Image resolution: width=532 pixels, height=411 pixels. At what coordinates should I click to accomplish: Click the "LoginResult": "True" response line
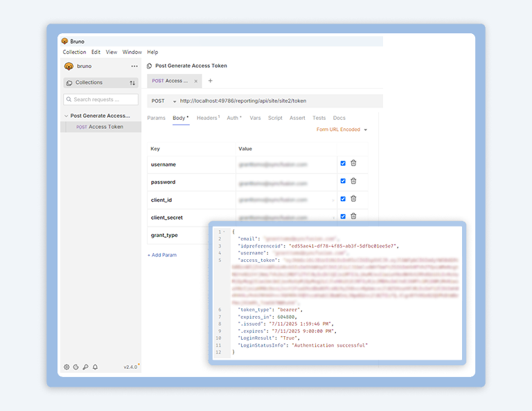[x=269, y=338]
